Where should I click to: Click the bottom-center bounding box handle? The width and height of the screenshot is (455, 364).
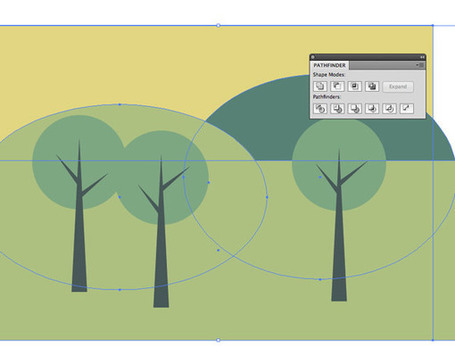tap(218, 340)
